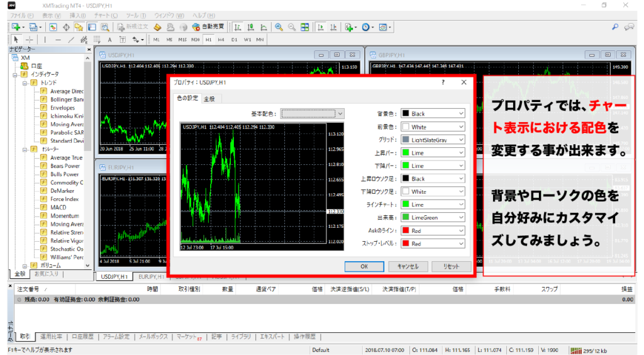Switch timeframe to W1
Viewport: 644px width, 355px height.
[x=247, y=40]
